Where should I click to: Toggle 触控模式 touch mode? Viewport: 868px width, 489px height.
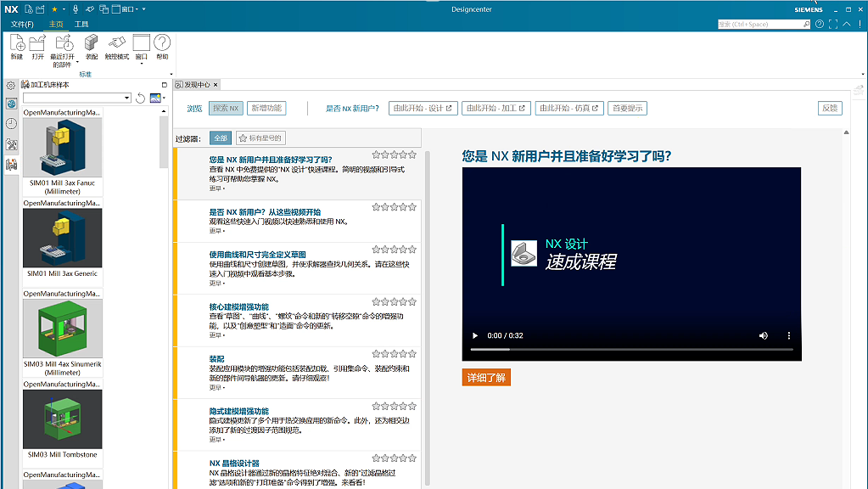pos(117,47)
